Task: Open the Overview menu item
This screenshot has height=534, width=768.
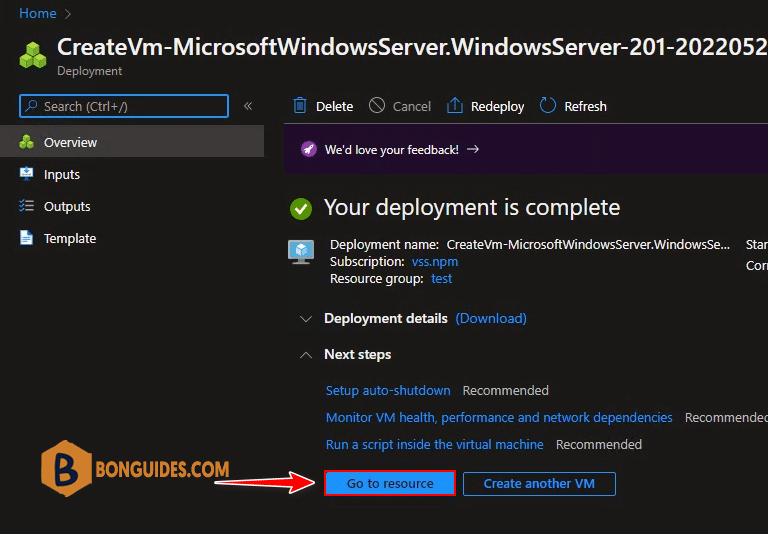Action: [132, 142]
